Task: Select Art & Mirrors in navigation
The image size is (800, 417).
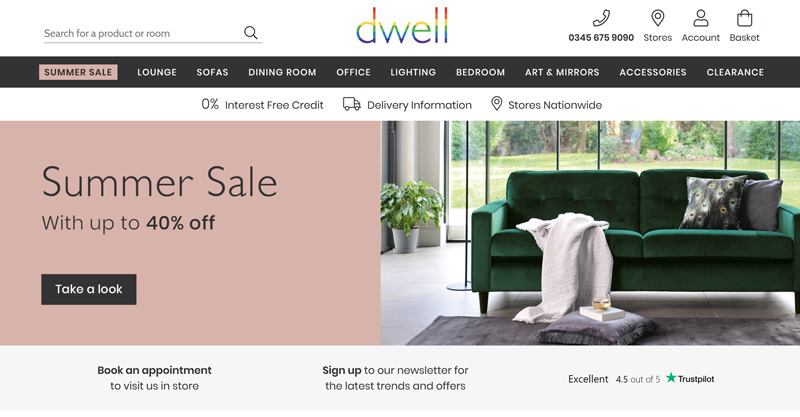Action: (562, 72)
